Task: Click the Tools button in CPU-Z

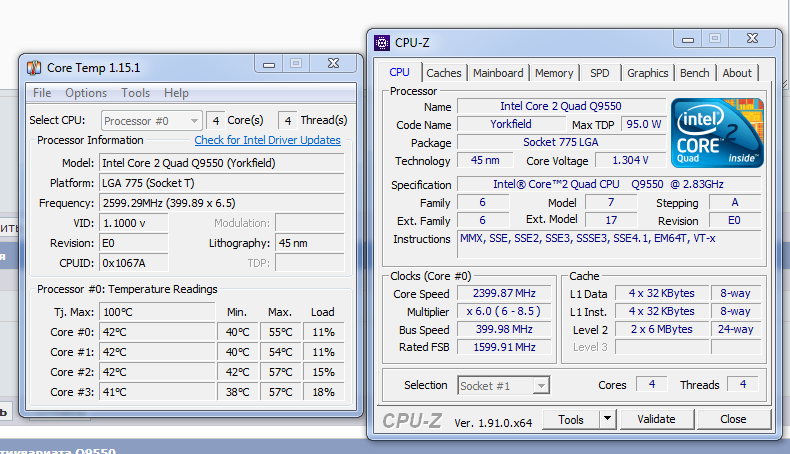Action: (571, 419)
